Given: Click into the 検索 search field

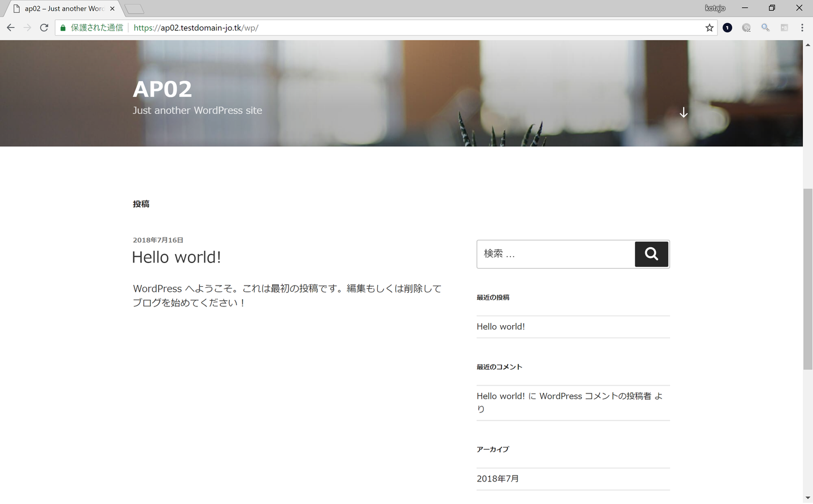Looking at the screenshot, I should (556, 254).
